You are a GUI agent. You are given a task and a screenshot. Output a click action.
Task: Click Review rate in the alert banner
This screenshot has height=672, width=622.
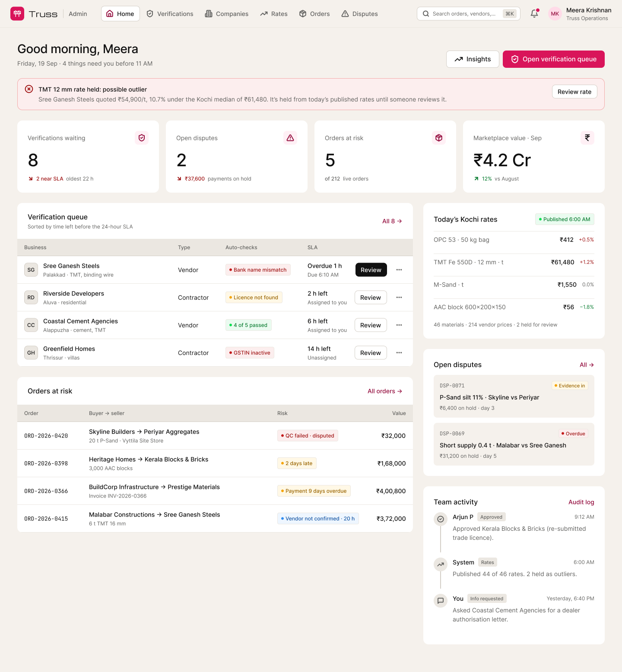pos(574,92)
